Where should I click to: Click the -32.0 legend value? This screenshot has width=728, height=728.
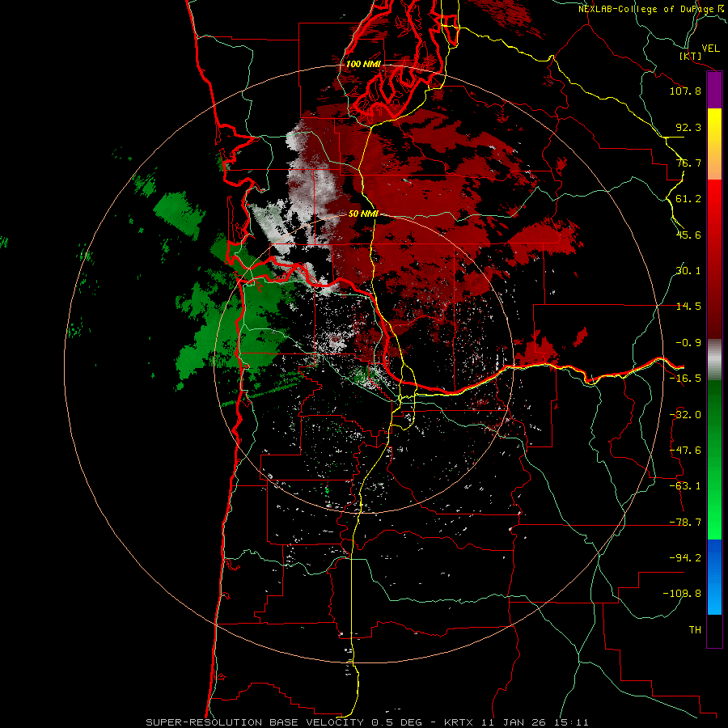685,415
